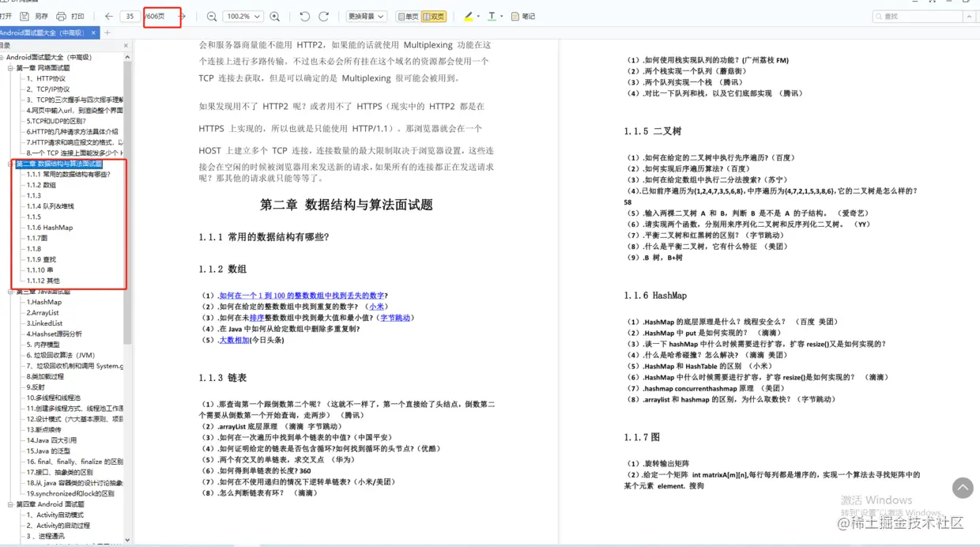The width and height of the screenshot is (980, 547).
Task: Select outline item 9.反射
Action: coord(36,387)
